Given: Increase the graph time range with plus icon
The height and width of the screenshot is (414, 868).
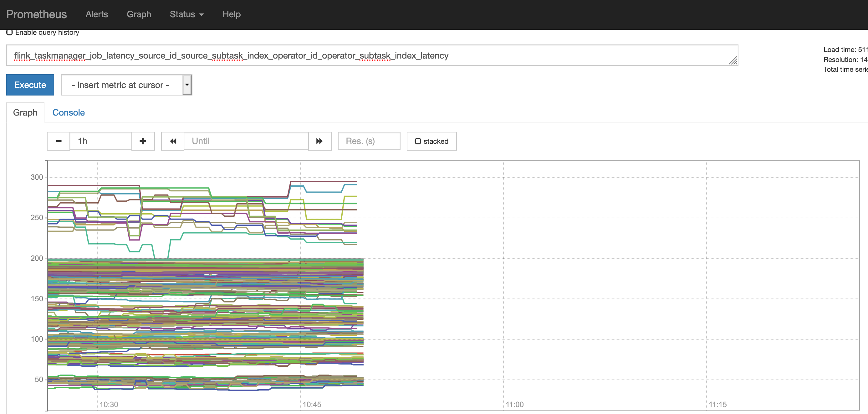Looking at the screenshot, I should coord(143,141).
